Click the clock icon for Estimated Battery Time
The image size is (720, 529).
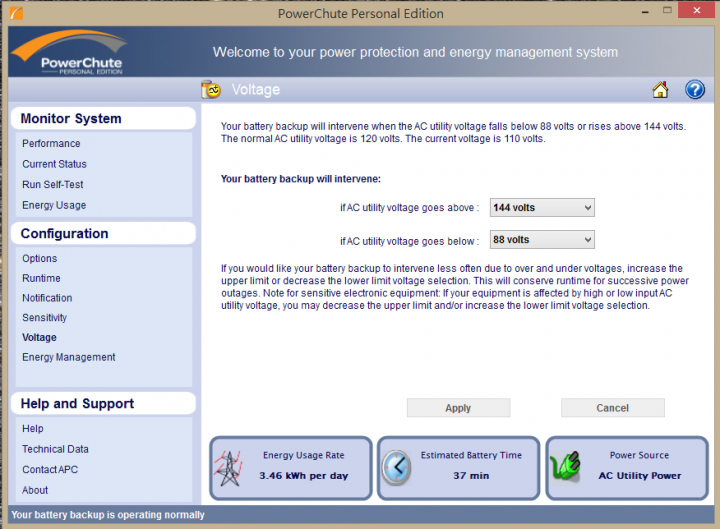pos(396,468)
